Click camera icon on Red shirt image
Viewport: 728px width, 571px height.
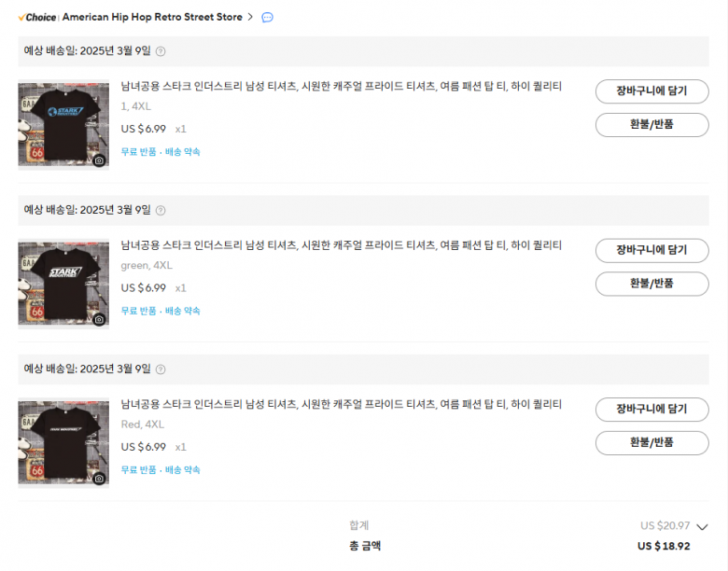[x=99, y=479]
